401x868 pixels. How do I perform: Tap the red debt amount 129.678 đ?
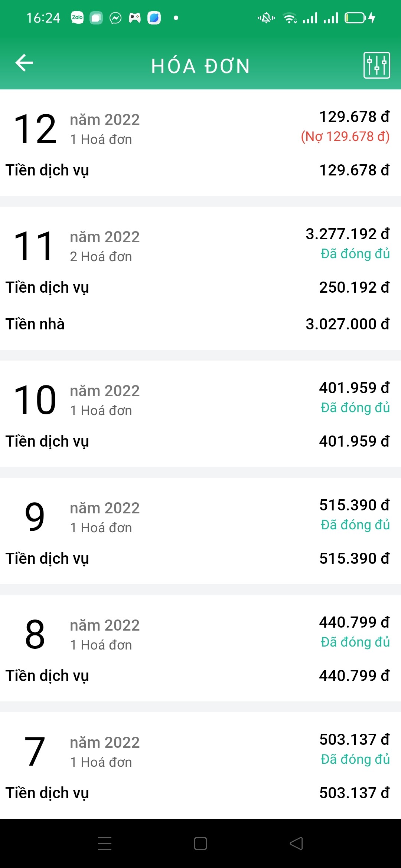click(x=345, y=137)
